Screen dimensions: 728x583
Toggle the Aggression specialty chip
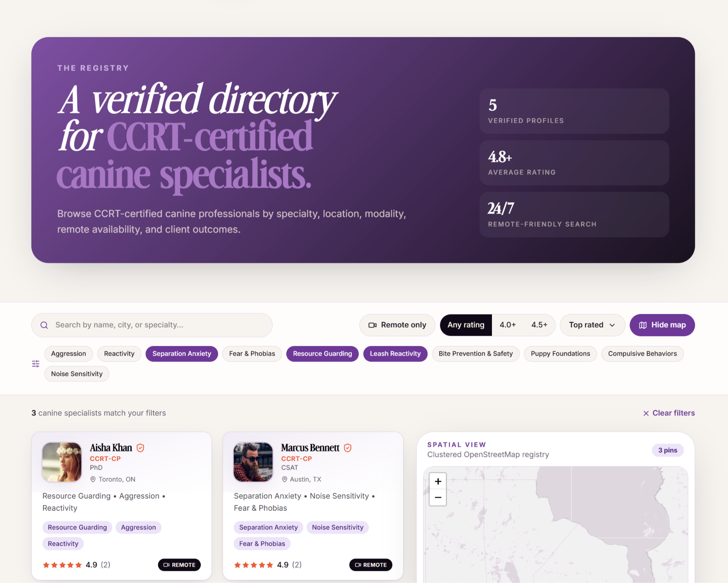click(69, 354)
